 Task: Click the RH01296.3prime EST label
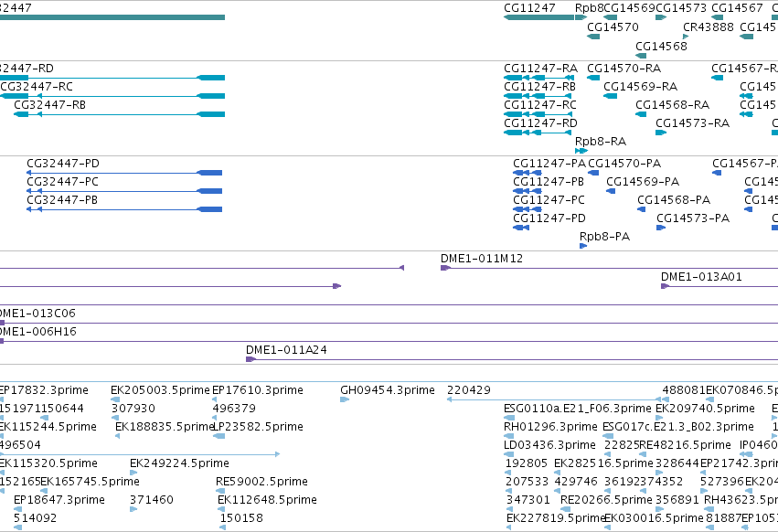550,427
